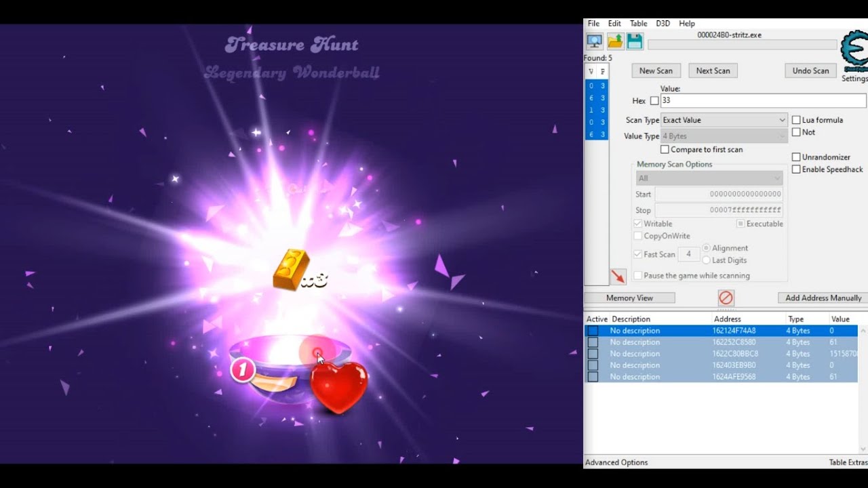This screenshot has height=488, width=868.
Task: Activate checkbox for address 162252C8580
Action: point(593,342)
